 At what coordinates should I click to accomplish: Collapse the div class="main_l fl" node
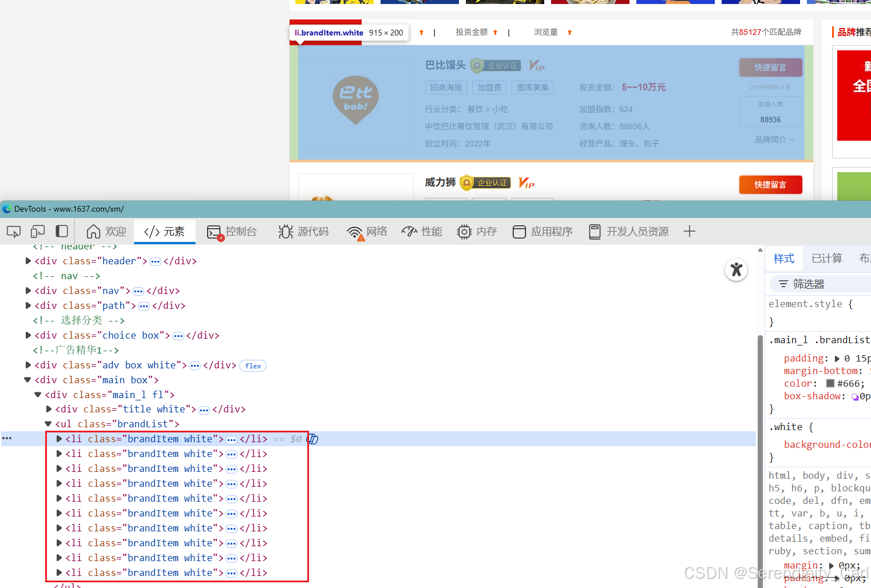tap(38, 395)
